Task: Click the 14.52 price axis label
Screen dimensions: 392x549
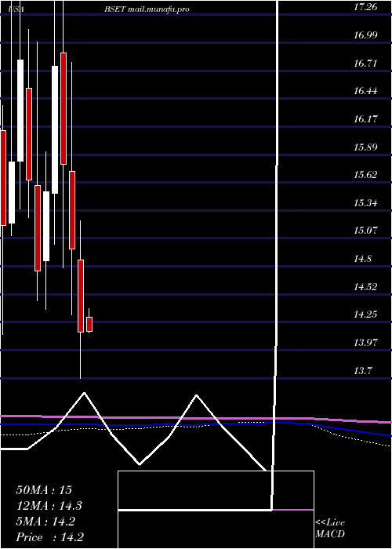Action: tap(365, 287)
